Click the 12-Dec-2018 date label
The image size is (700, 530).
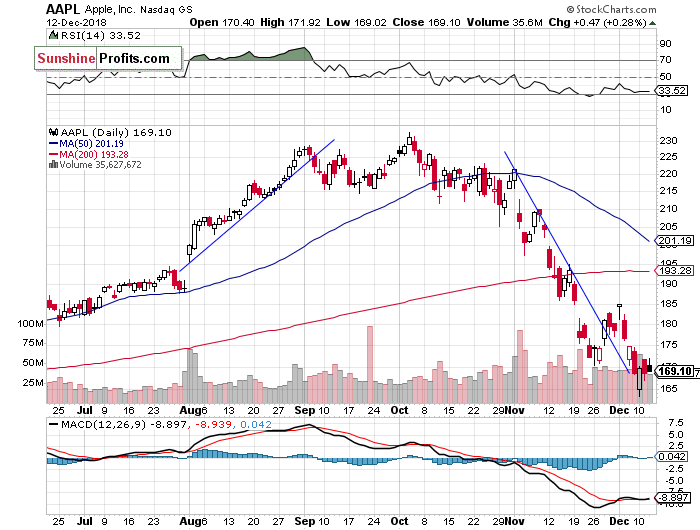[76, 22]
